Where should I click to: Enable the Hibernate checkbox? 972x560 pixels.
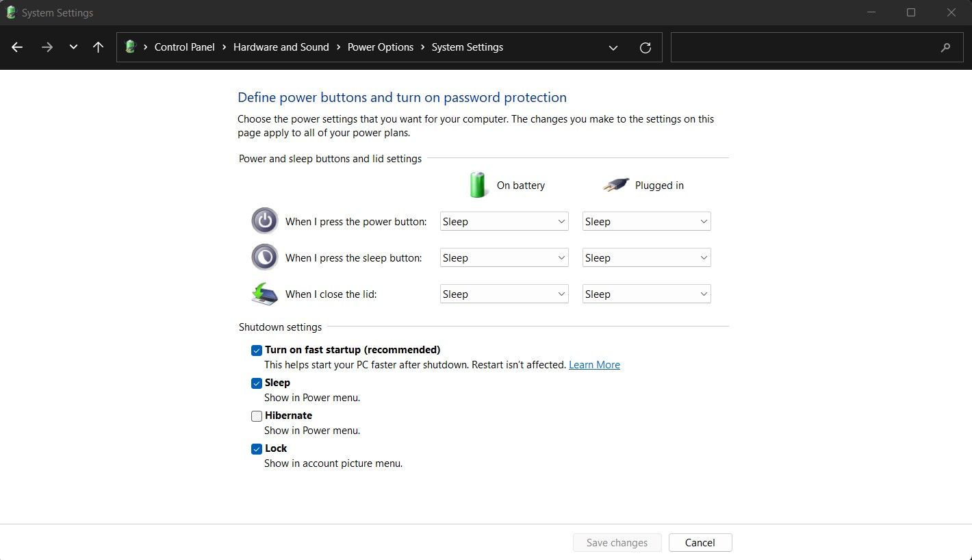[257, 416]
